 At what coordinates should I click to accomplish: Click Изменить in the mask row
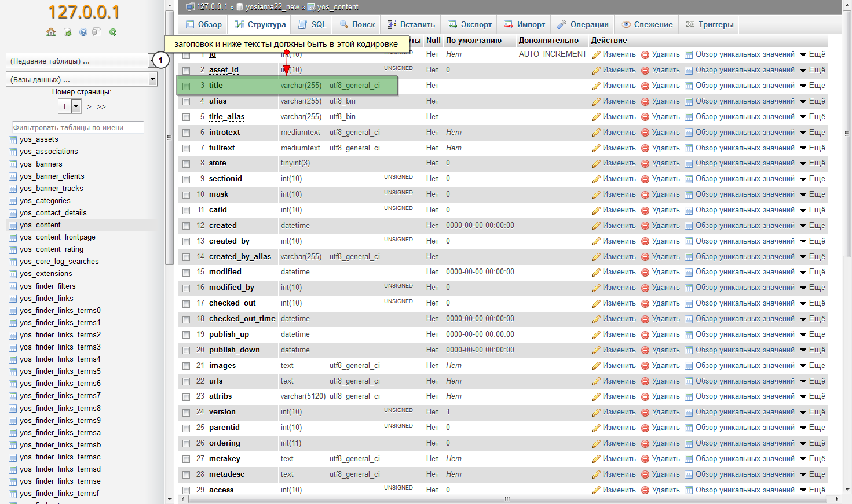[619, 194]
